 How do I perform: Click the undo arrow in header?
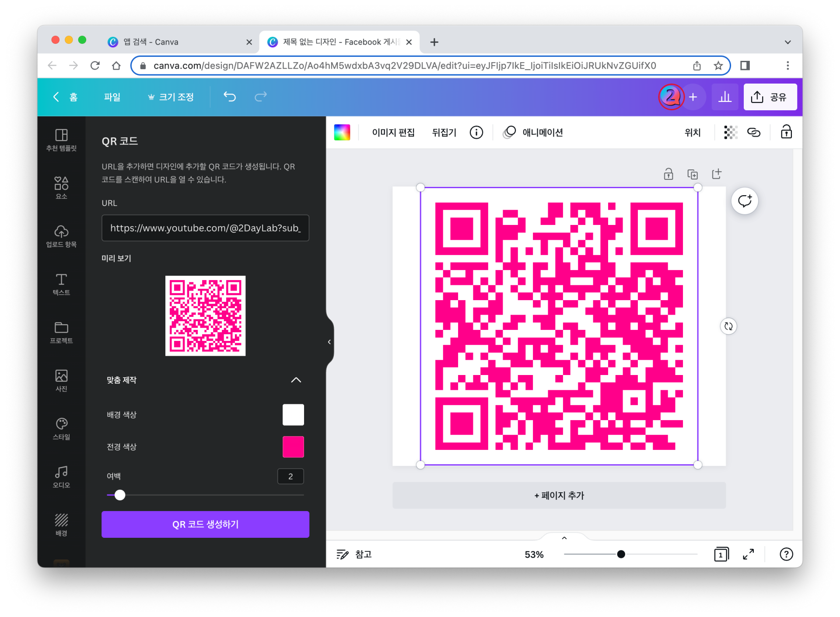[x=230, y=97]
